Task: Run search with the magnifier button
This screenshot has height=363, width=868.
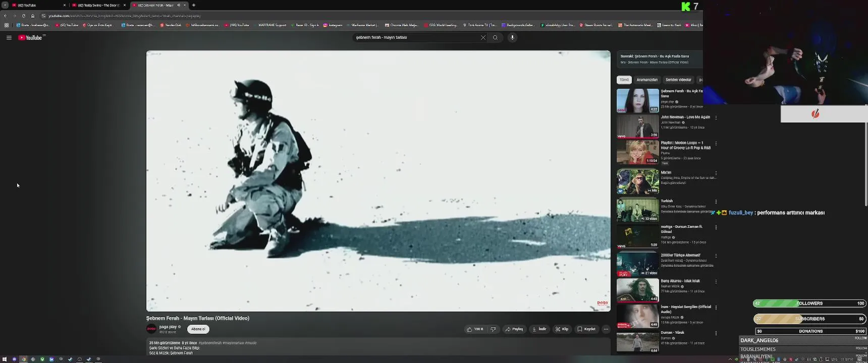Action: 495,37
